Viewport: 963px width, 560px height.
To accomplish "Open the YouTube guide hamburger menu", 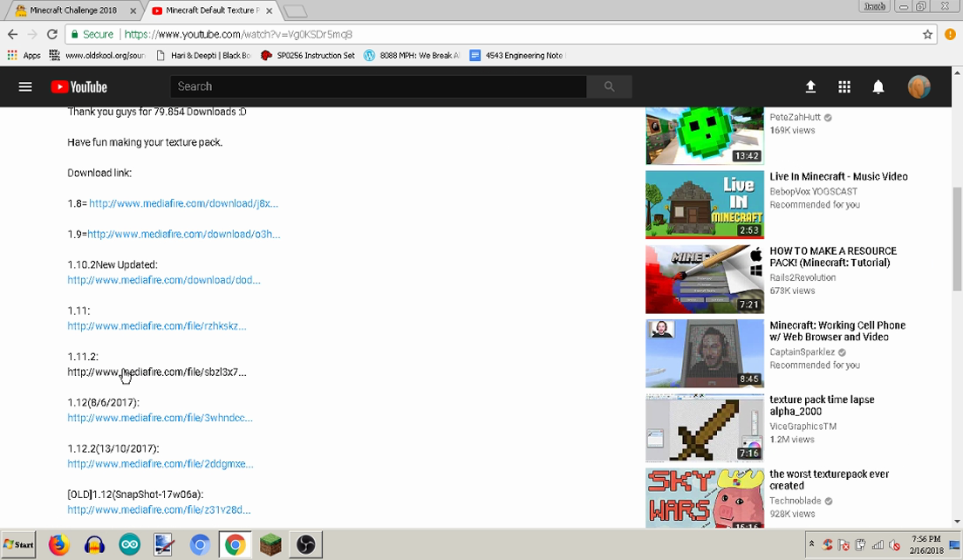I will pos(25,86).
